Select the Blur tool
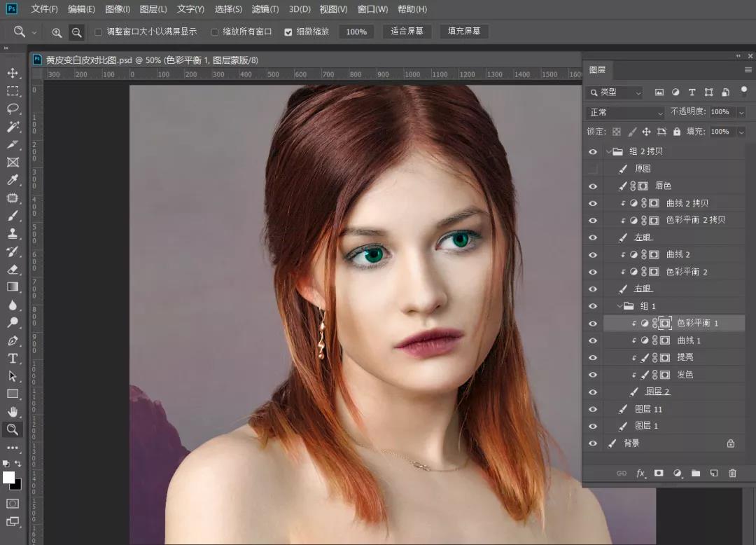 [x=13, y=305]
